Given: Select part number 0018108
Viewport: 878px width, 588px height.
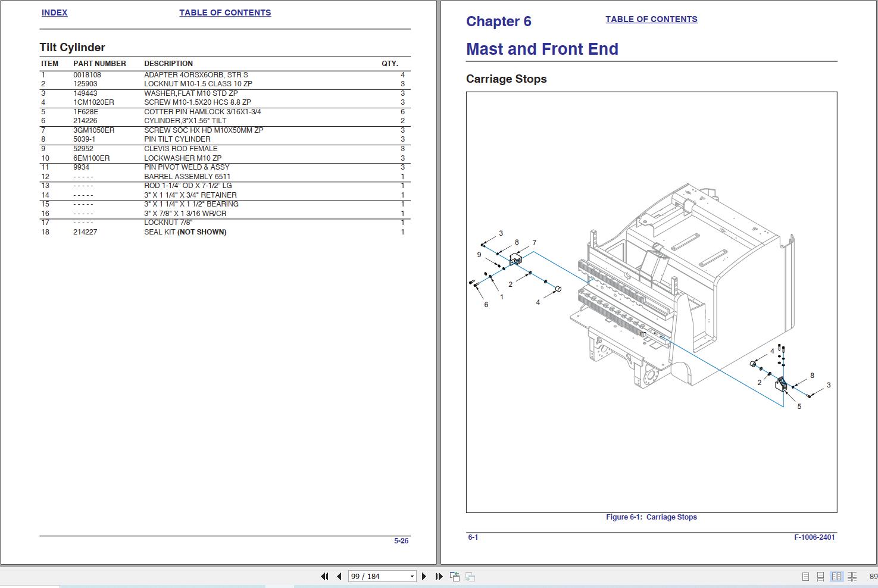Looking at the screenshot, I should click(87, 75).
